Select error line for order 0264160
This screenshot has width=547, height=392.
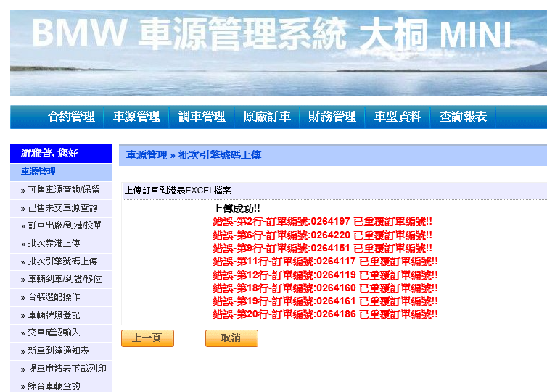pos(325,288)
